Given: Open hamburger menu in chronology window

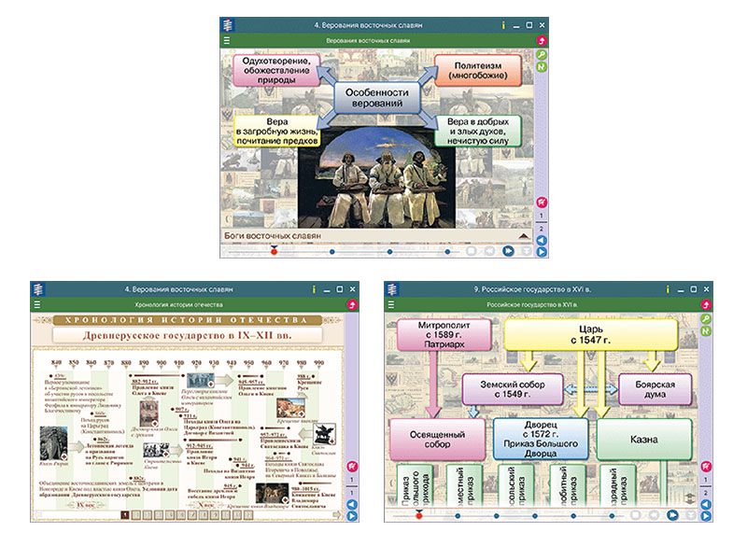Looking at the screenshot, I should [37, 304].
